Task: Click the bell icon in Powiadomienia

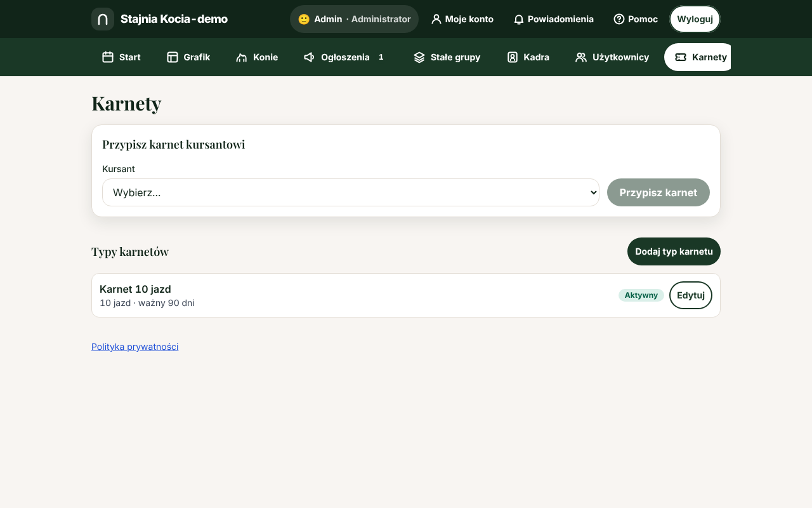Action: click(x=518, y=19)
